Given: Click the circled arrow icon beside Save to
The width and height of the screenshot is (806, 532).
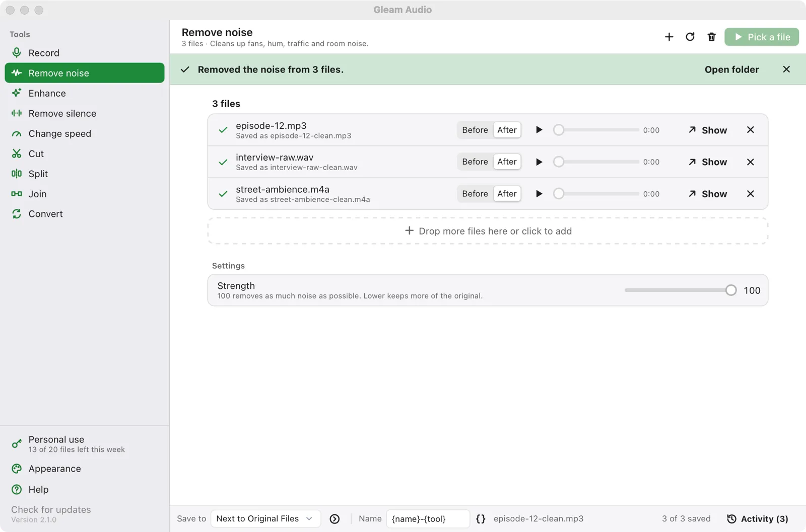Looking at the screenshot, I should pyautogui.click(x=334, y=519).
